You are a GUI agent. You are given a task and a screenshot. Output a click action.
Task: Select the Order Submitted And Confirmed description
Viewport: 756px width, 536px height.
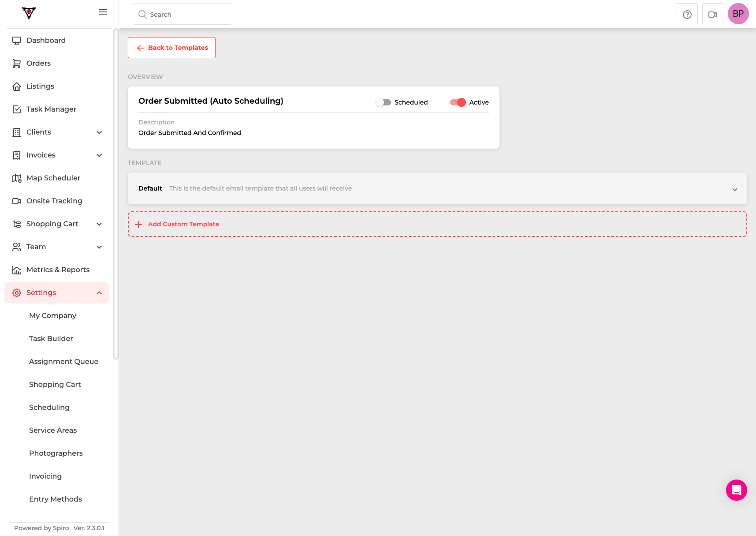(190, 133)
